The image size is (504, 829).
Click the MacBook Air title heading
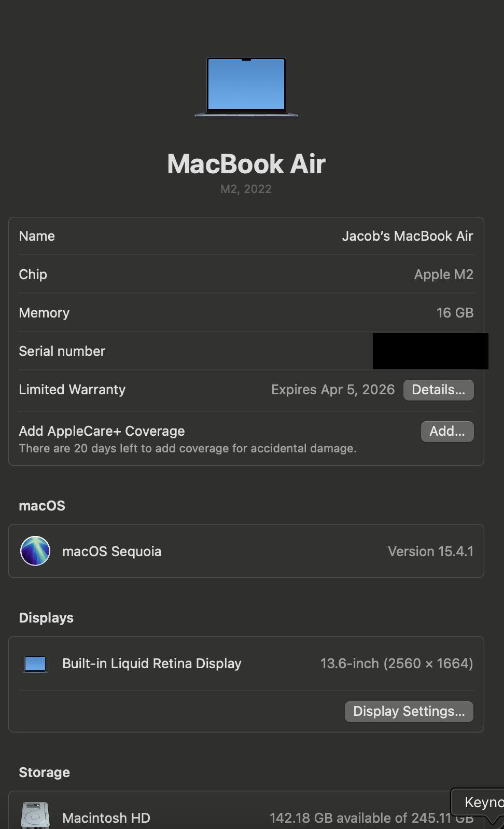click(246, 164)
